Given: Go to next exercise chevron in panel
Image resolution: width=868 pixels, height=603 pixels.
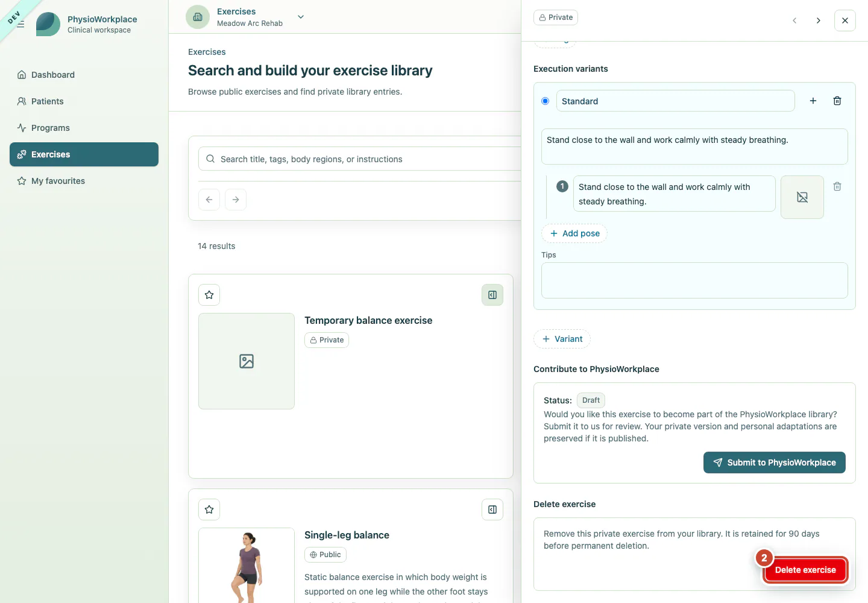Looking at the screenshot, I should pyautogui.click(x=818, y=21).
